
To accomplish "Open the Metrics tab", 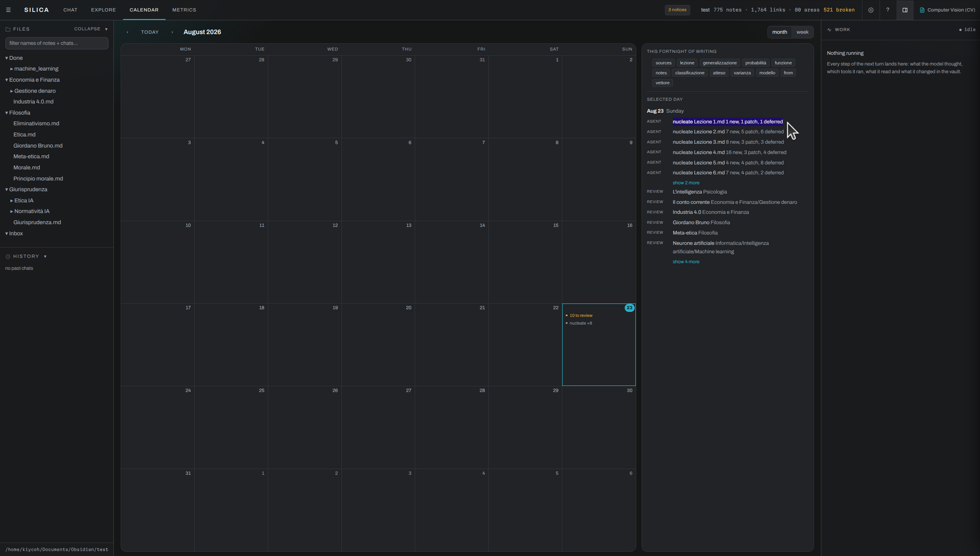I will click(x=184, y=10).
